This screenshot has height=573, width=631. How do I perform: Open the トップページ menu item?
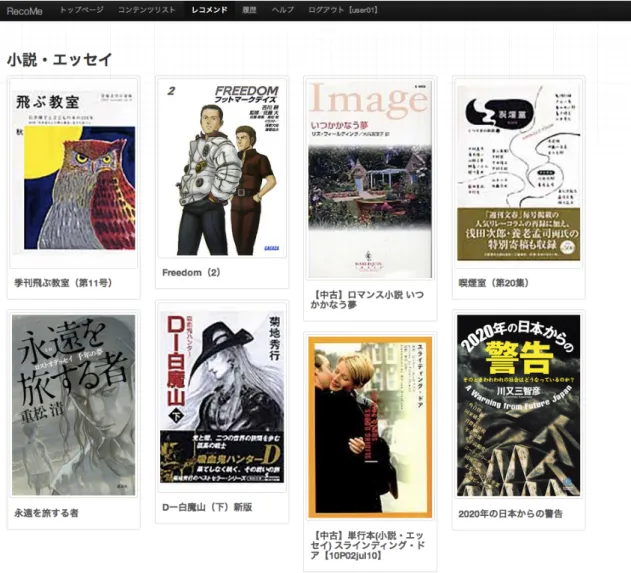click(82, 10)
